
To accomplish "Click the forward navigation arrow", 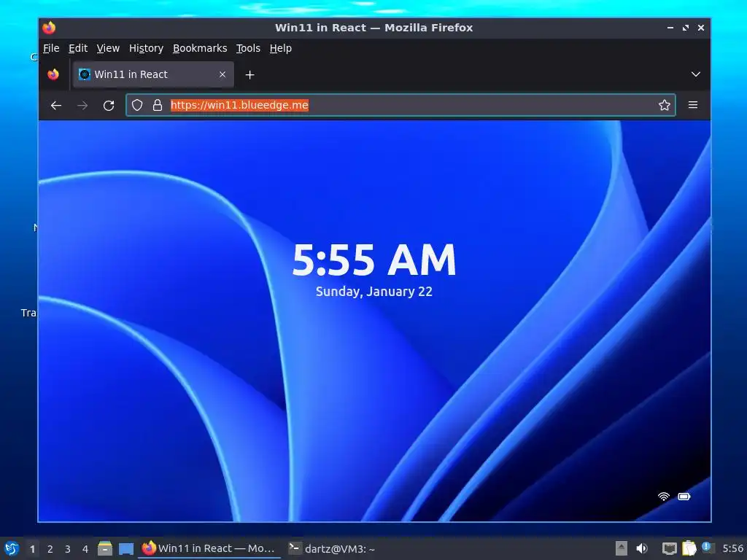I will (82, 105).
